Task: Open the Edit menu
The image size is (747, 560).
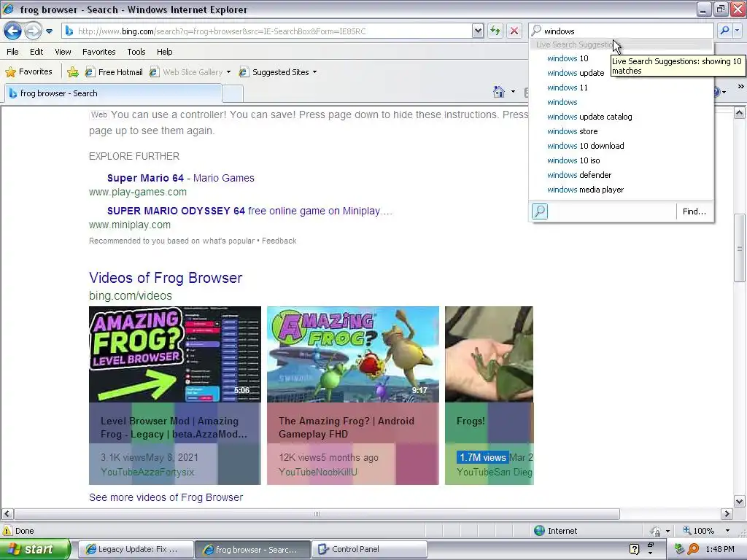Action: tap(36, 52)
